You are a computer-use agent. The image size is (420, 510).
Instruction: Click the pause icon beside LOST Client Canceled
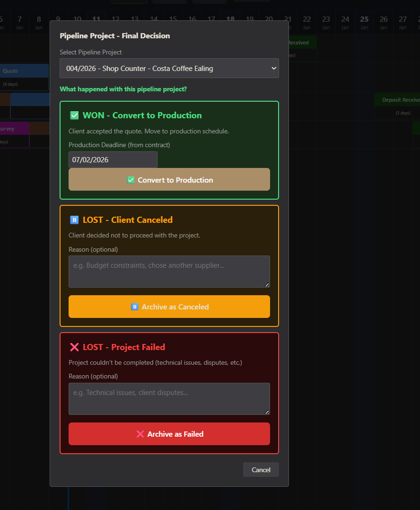(x=74, y=220)
